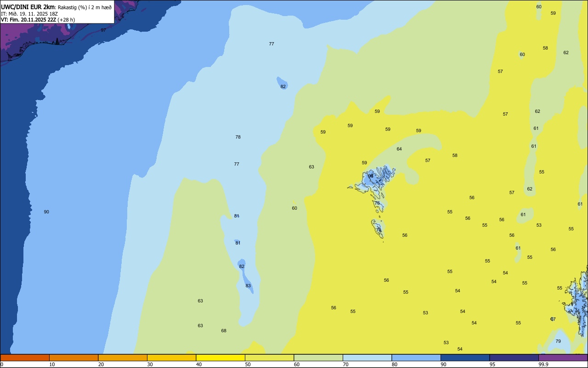Click the 'IT: Mið. 19. 11. 2025 18Z' line
This screenshot has width=588, height=368.
(x=29, y=14)
